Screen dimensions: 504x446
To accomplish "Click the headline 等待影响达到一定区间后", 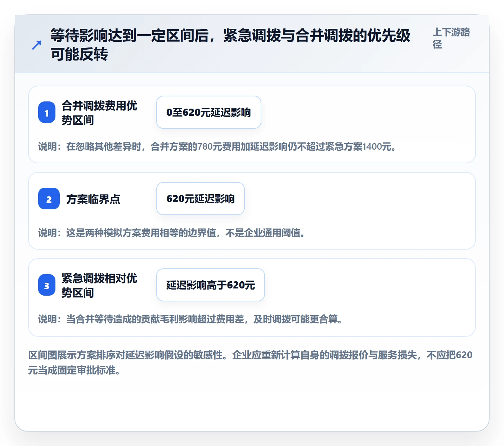I will [230, 45].
